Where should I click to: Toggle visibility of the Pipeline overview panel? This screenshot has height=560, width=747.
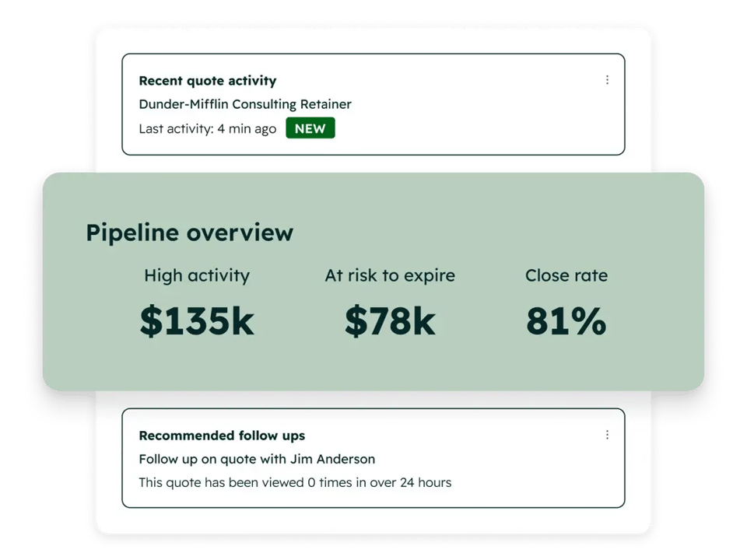(189, 233)
